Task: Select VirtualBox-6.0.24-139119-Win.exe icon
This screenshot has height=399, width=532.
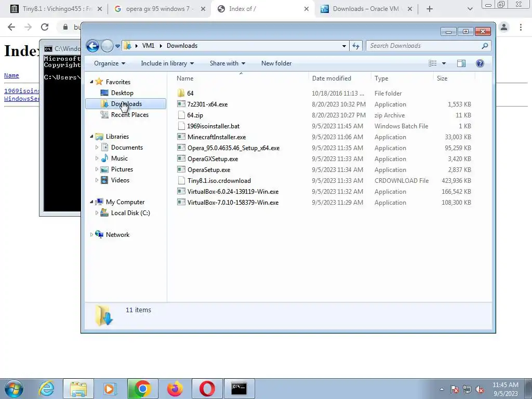Action: click(x=181, y=192)
